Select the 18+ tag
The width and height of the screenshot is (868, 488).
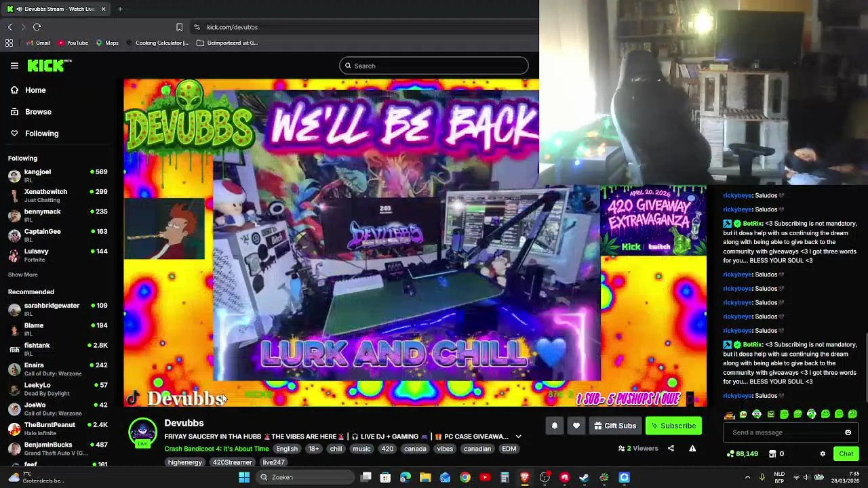point(313,449)
